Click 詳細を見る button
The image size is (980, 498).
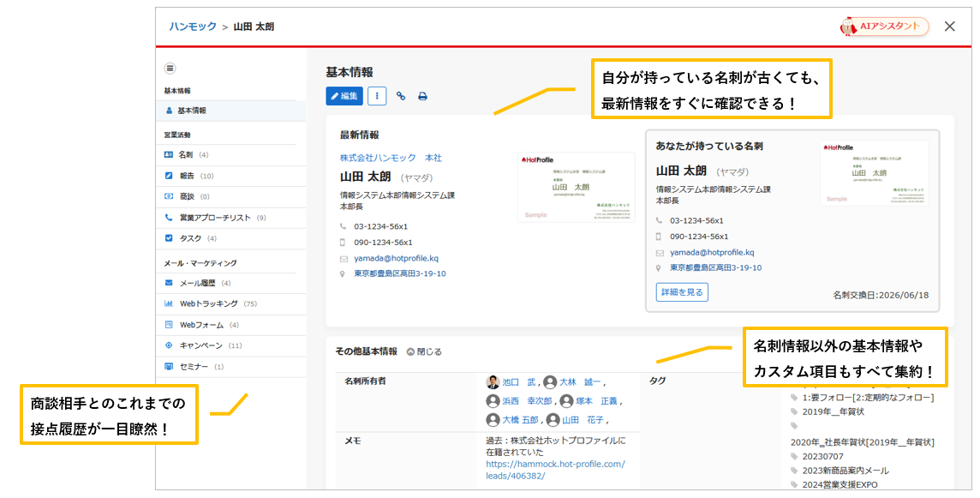pos(682,292)
